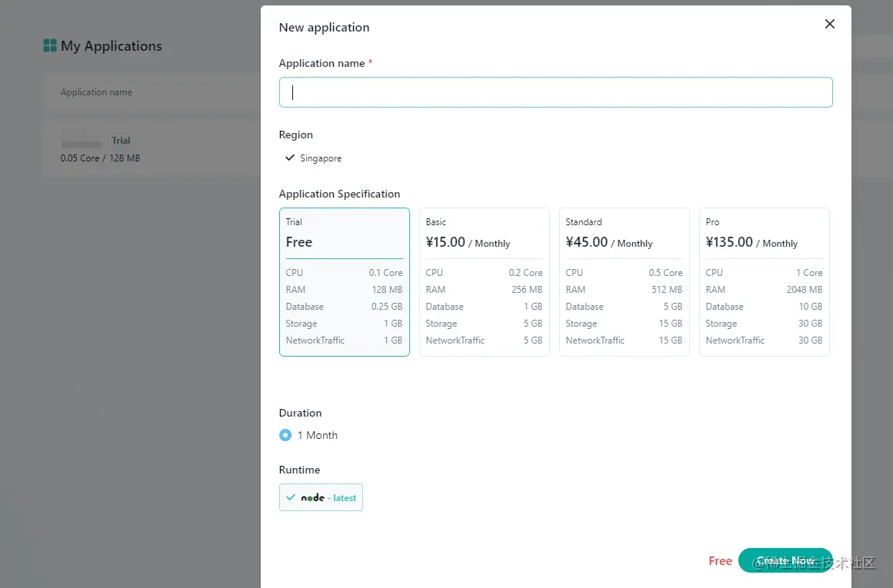The image size is (893, 588).
Task: Click the Trial tag on existing application
Action: click(121, 140)
